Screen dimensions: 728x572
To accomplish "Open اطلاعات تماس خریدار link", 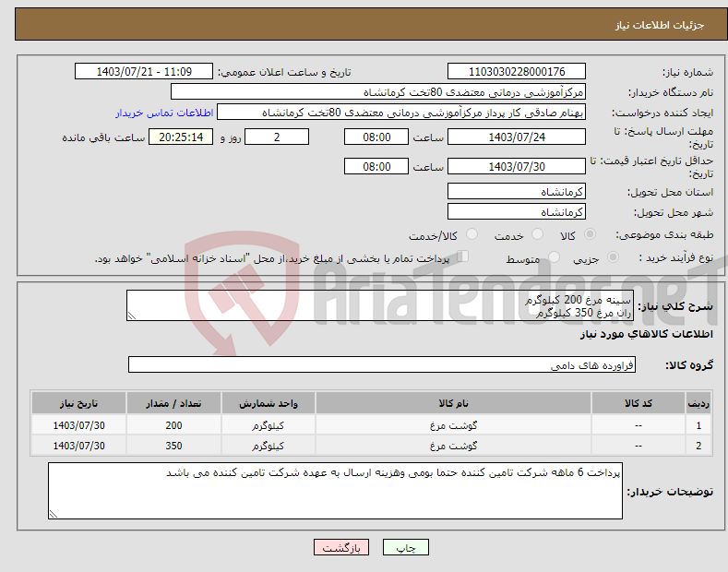I will click(x=164, y=113).
